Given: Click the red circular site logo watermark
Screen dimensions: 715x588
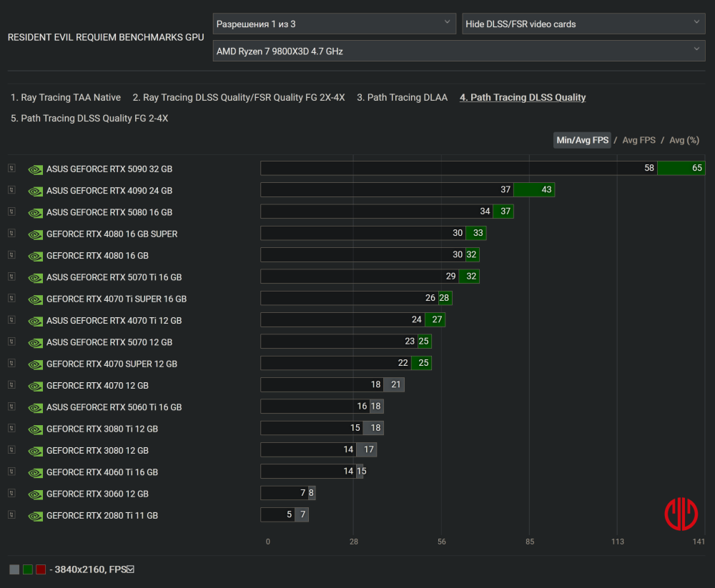Looking at the screenshot, I should pos(681,514).
